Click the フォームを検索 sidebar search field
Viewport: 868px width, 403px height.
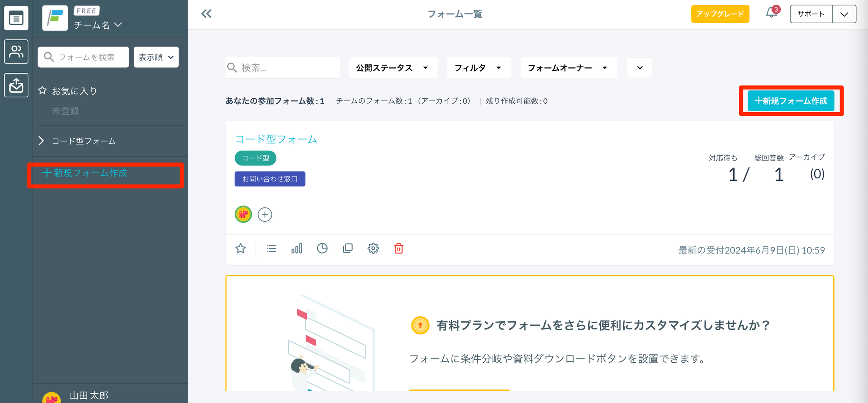[87, 57]
